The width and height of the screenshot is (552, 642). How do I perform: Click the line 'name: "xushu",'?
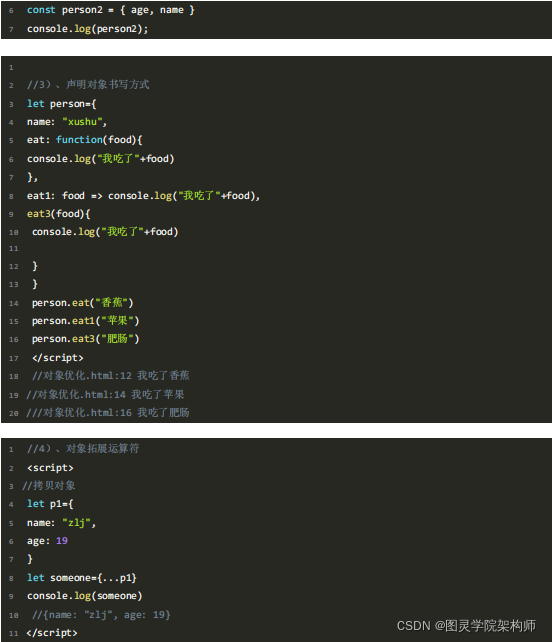67,122
